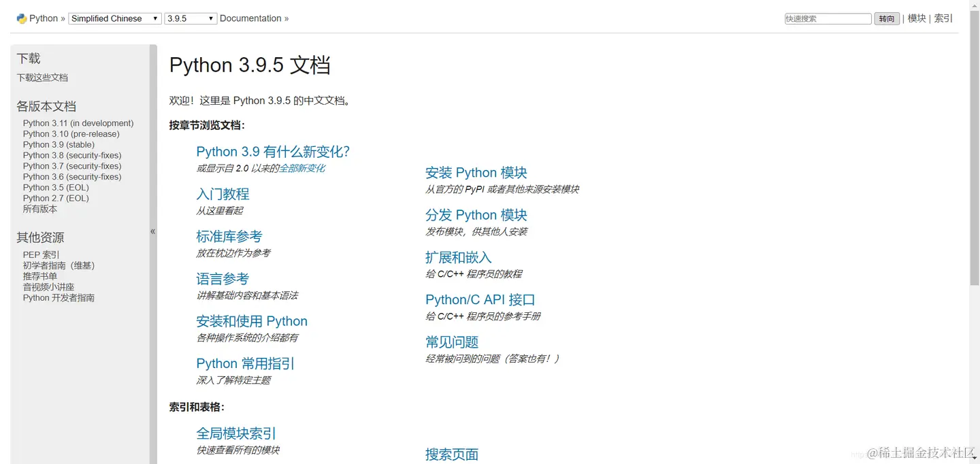Open Python 开发者指南 link
The image size is (980, 464).
click(x=59, y=298)
